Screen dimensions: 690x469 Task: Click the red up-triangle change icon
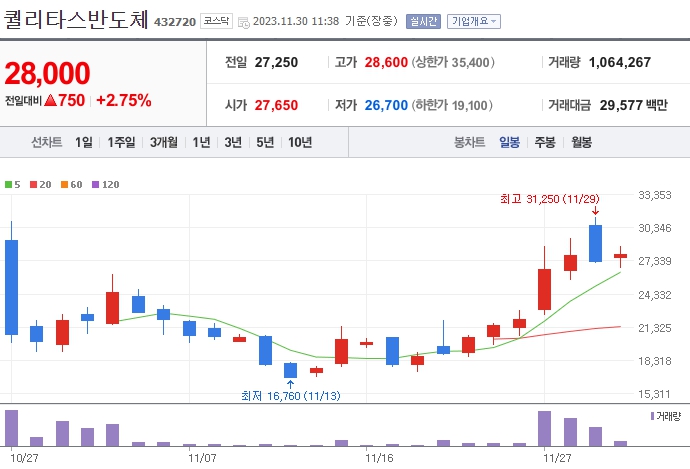(x=51, y=100)
